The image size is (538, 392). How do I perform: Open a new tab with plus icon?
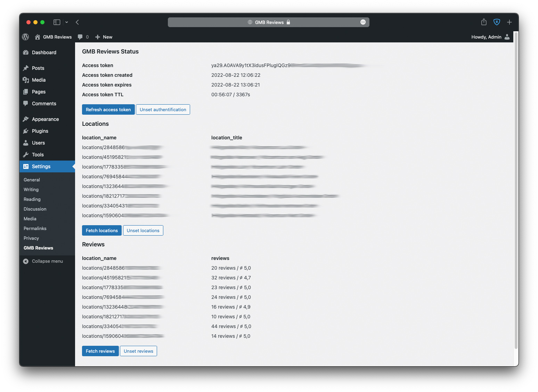coord(509,22)
